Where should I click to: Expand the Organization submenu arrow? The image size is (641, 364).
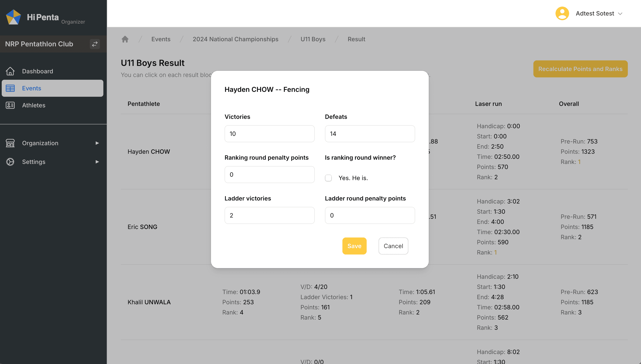point(97,143)
